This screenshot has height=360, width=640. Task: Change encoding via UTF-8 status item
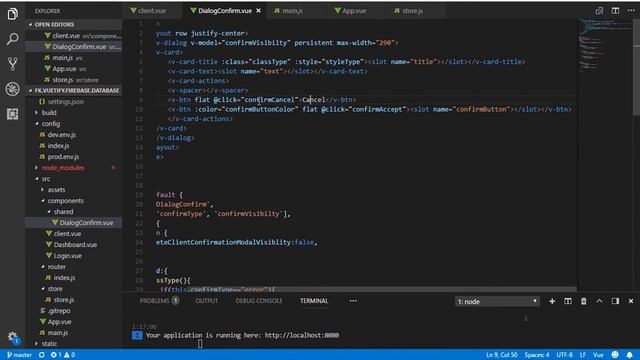point(564,355)
